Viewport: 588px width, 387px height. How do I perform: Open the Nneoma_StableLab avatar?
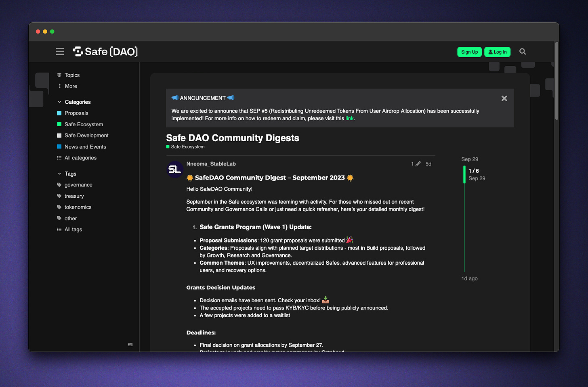click(x=175, y=169)
